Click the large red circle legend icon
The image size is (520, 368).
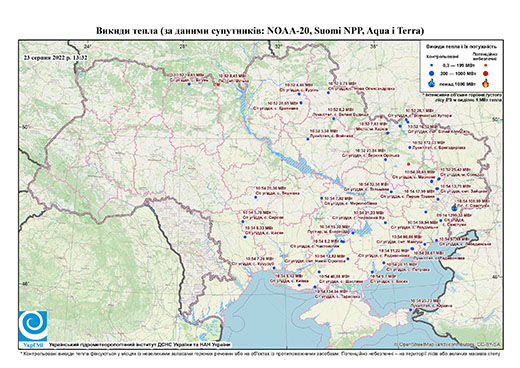485,73
